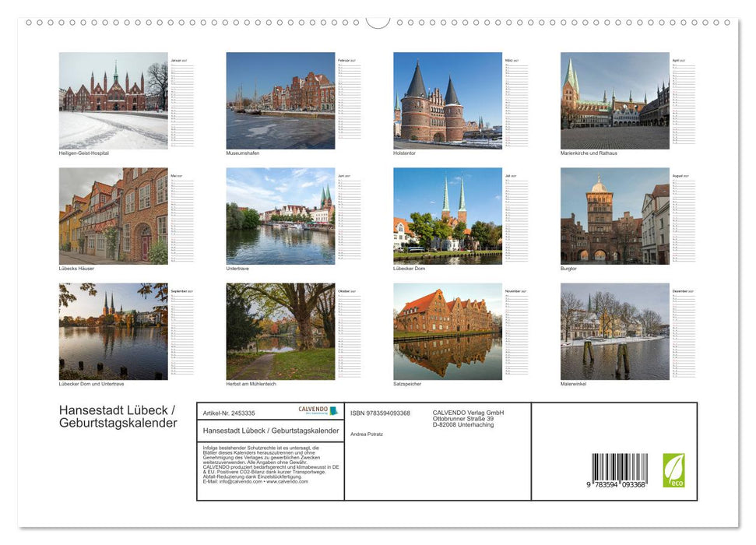This screenshot has width=756, height=545.
Task: Click the caption 'Untertrave'
Action: (x=237, y=269)
